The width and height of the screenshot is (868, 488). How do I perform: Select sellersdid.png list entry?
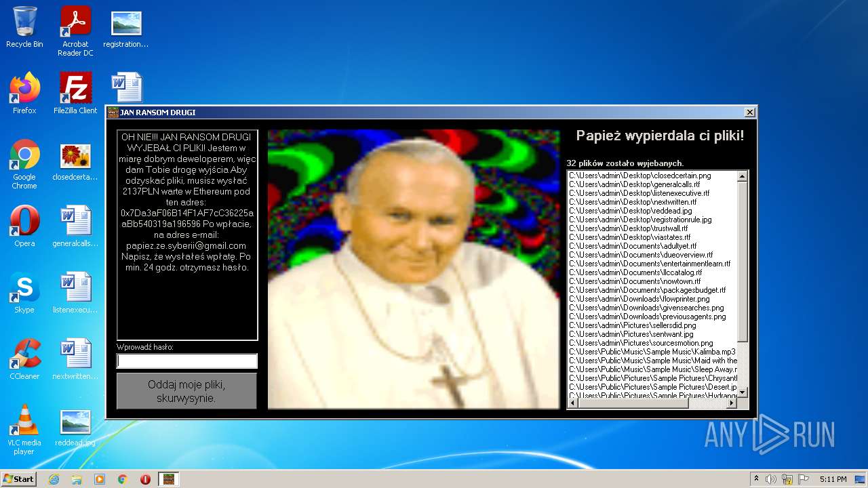point(632,325)
